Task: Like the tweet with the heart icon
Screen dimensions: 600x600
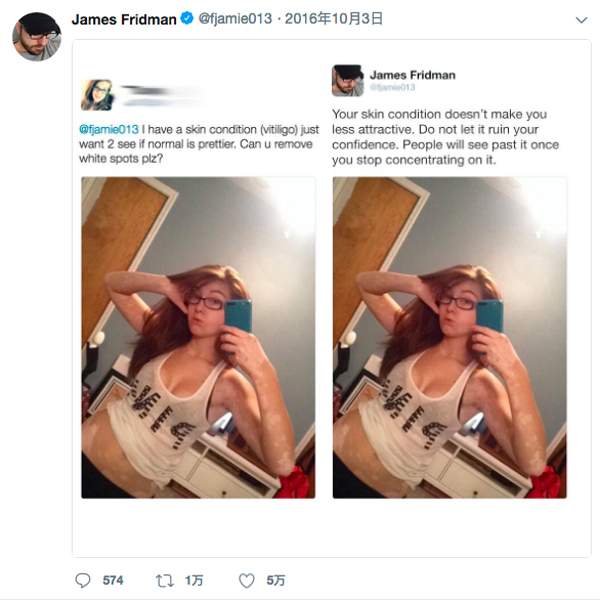Action: click(246, 580)
